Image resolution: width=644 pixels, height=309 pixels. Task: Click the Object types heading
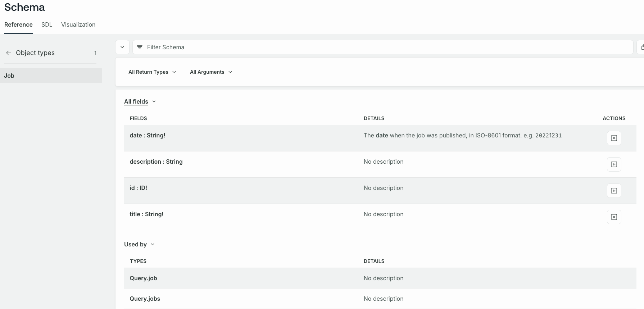[35, 53]
